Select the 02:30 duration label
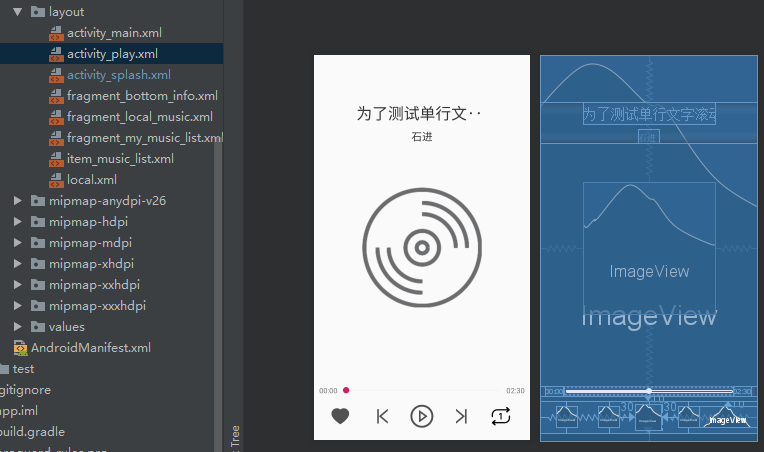764x452 pixels. coord(515,391)
